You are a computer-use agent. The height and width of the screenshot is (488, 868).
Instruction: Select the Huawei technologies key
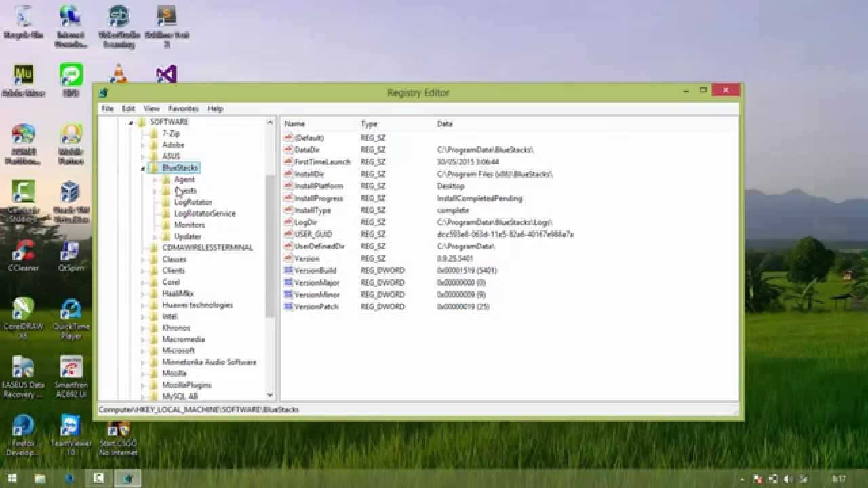(x=197, y=305)
